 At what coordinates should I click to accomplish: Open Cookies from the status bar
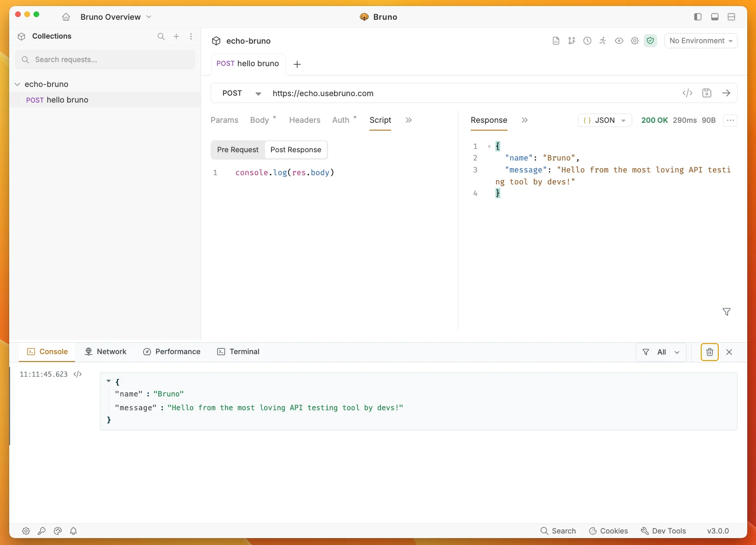point(608,531)
